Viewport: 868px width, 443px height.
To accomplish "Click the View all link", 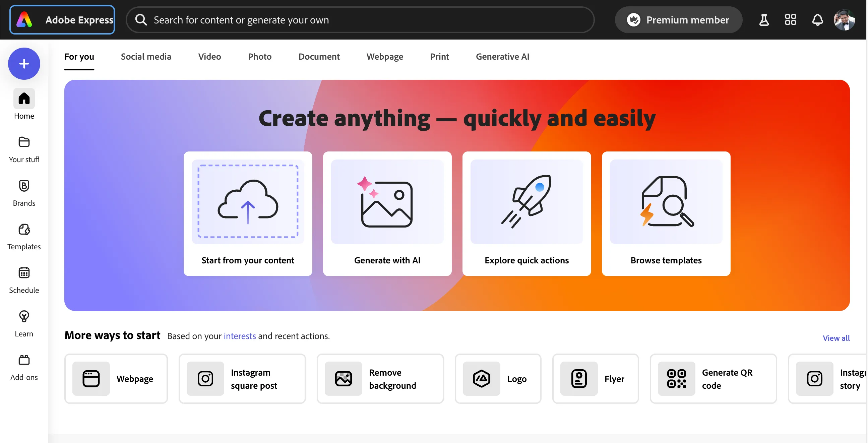I will tap(836, 338).
